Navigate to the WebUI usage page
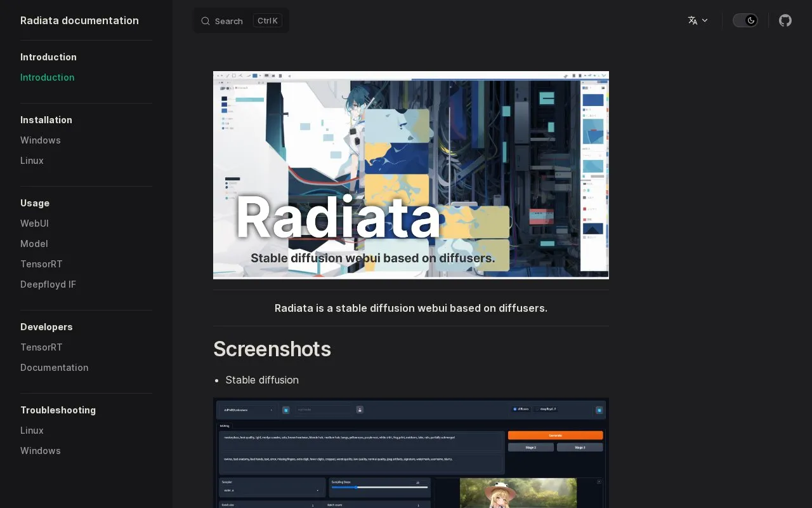812x508 pixels. 34,224
